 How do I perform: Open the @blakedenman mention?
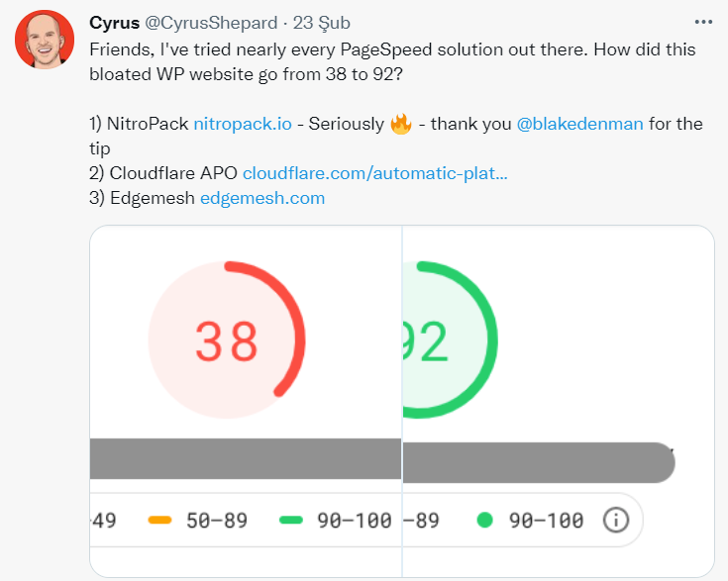[579, 124]
